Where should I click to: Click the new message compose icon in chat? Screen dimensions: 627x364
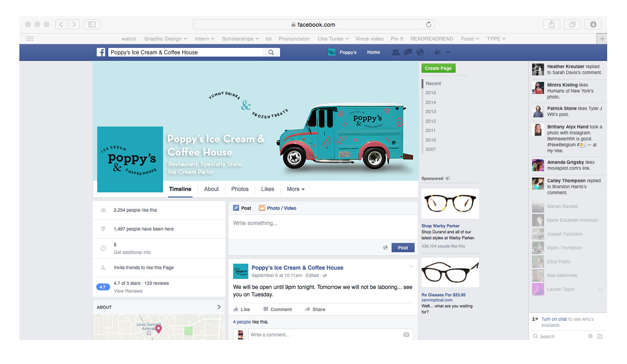coord(600,336)
